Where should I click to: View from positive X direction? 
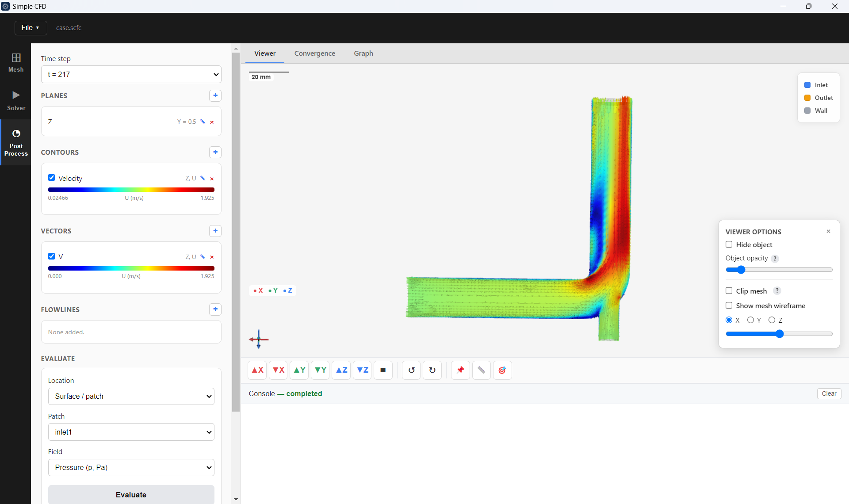pos(257,370)
